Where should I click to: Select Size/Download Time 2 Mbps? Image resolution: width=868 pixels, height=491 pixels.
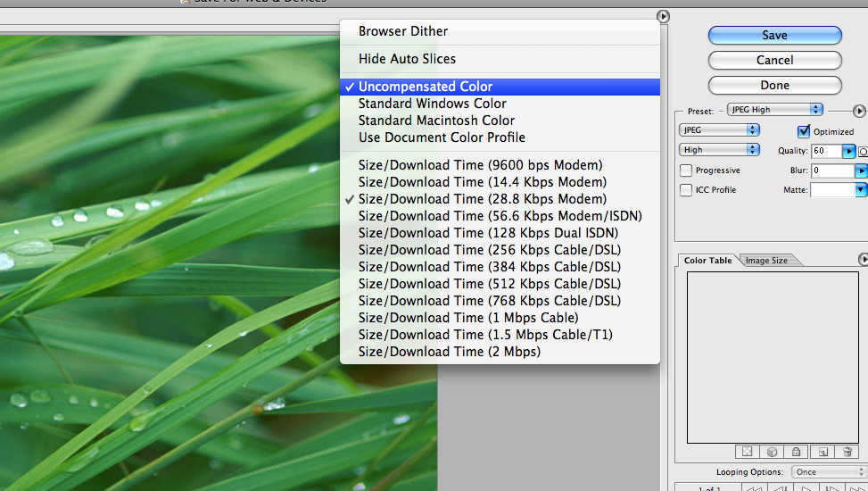[x=500, y=352]
